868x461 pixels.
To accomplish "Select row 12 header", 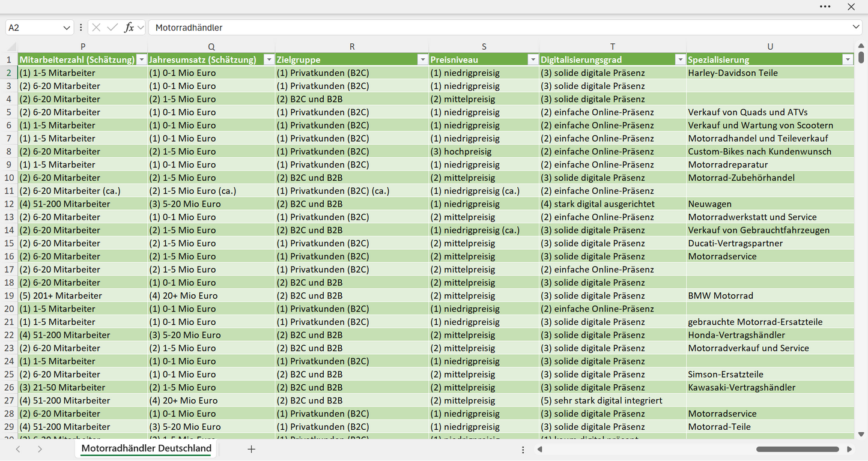I will [x=9, y=203].
